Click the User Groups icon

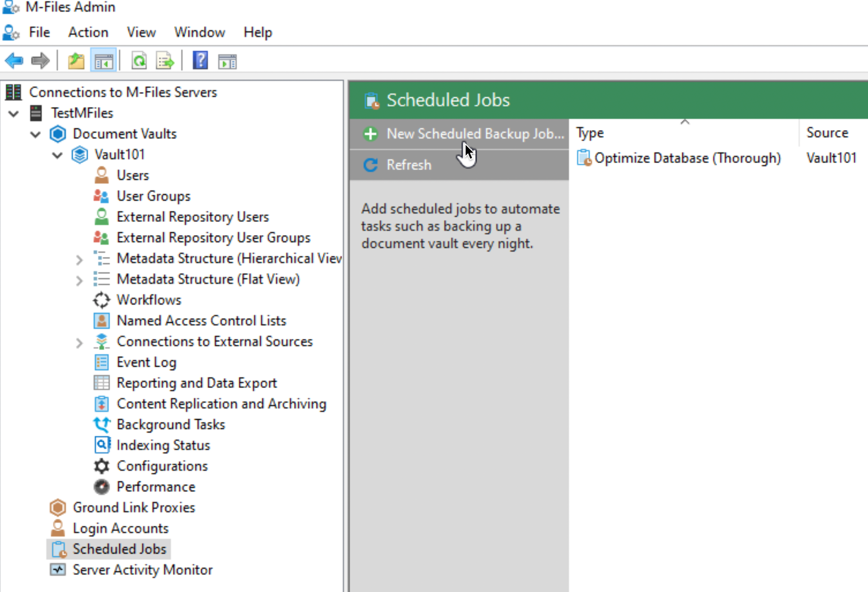coord(101,196)
